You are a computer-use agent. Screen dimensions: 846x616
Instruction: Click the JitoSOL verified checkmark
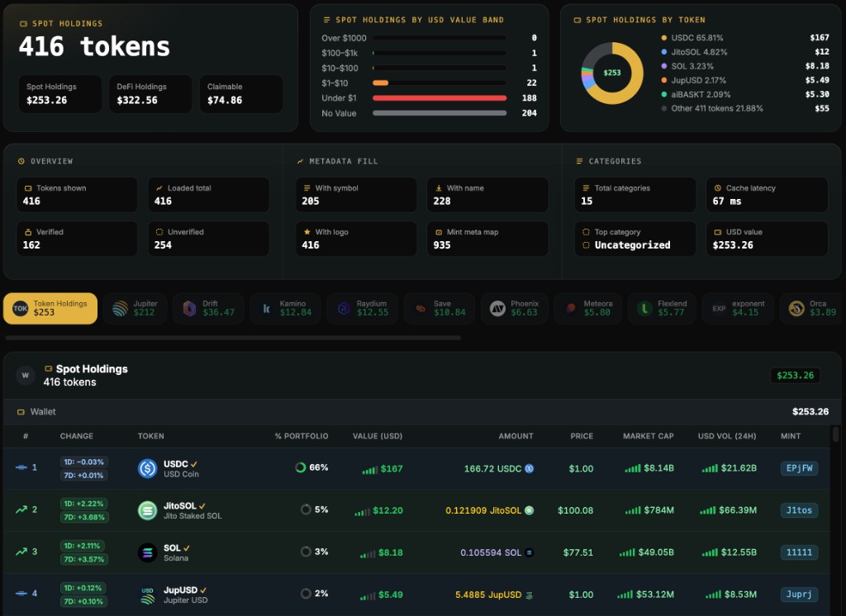pyautogui.click(x=202, y=506)
